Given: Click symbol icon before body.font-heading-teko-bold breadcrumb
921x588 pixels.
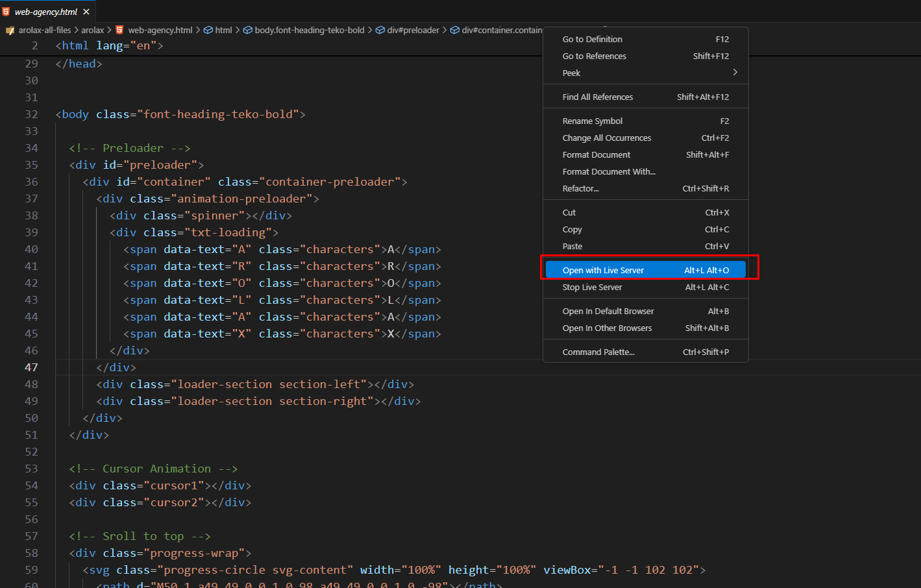Looking at the screenshot, I should [248, 30].
